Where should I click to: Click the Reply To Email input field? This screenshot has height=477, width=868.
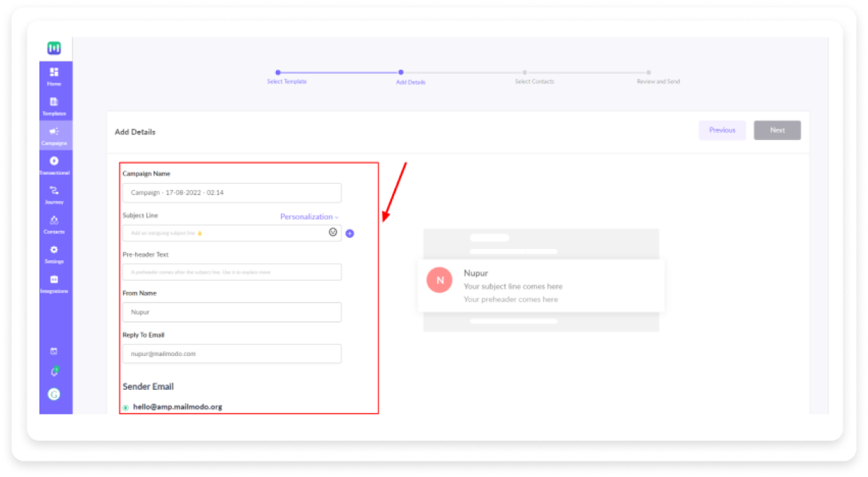point(232,354)
